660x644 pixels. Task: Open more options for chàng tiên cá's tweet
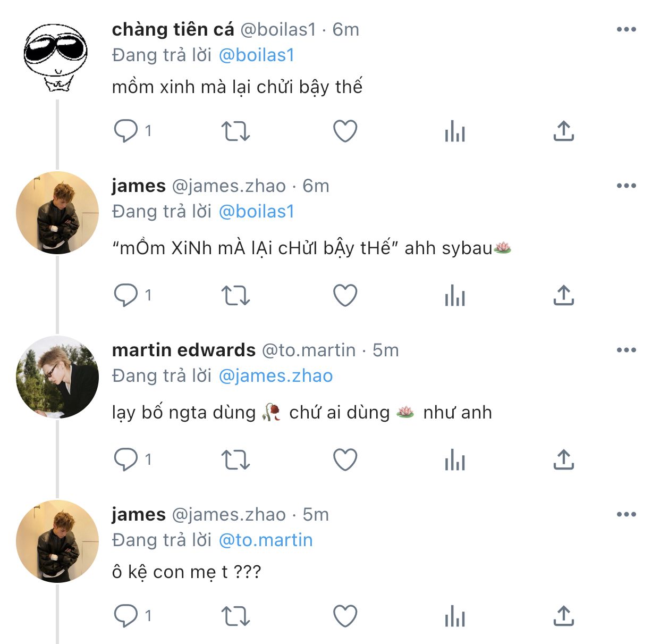point(626,29)
